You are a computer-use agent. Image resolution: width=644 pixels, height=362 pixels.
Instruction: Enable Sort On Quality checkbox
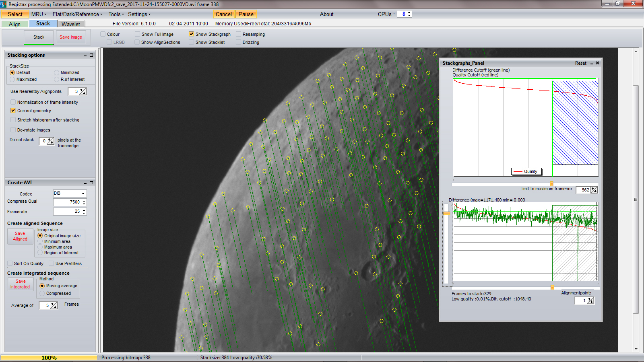[x=10, y=263]
